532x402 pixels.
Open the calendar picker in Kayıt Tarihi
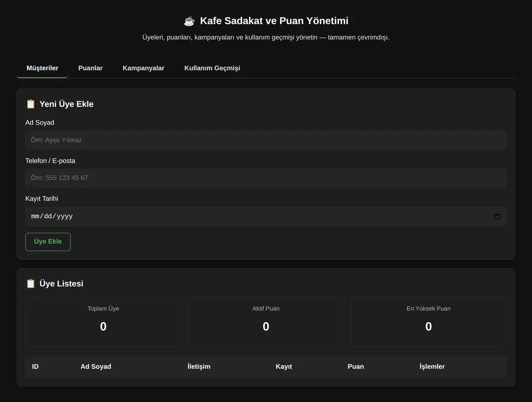497,217
